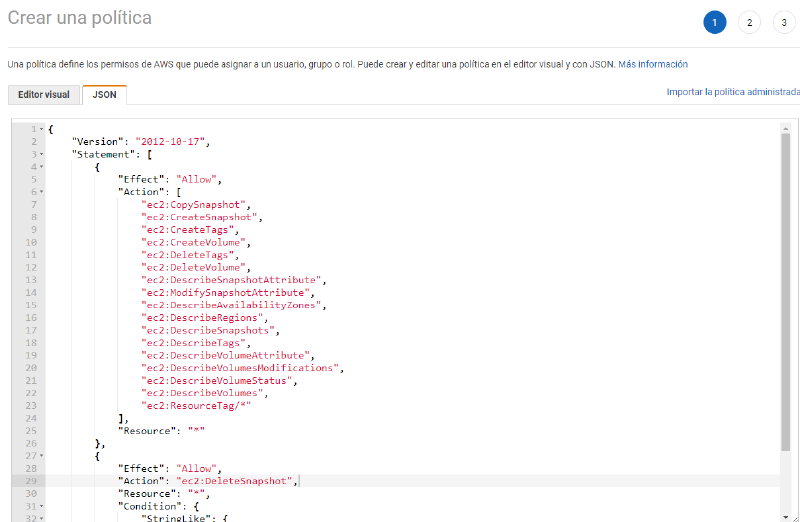The width and height of the screenshot is (800, 522).
Task: Click the "ec2:DescribeSnapshots" line
Action: pyautogui.click(x=208, y=330)
